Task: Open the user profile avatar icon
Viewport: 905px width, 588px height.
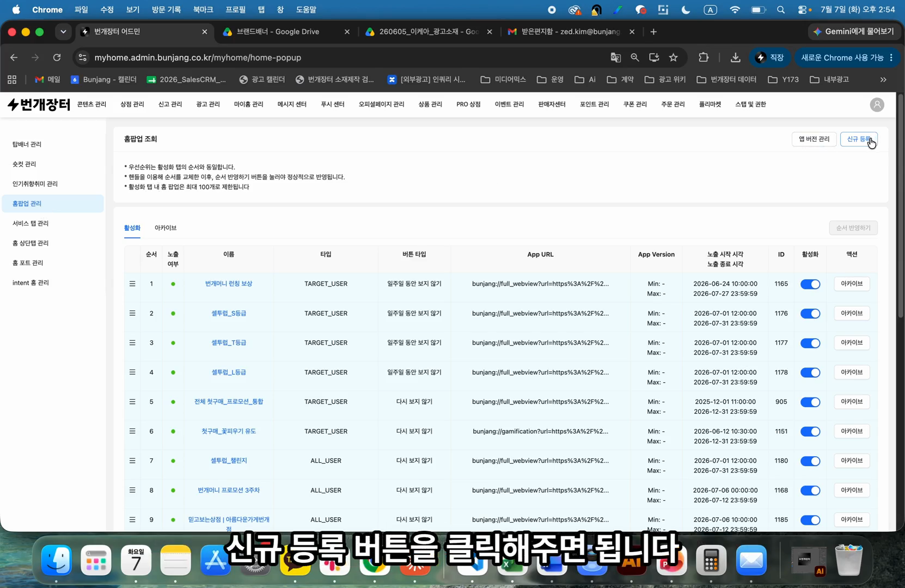Action: coord(877,105)
